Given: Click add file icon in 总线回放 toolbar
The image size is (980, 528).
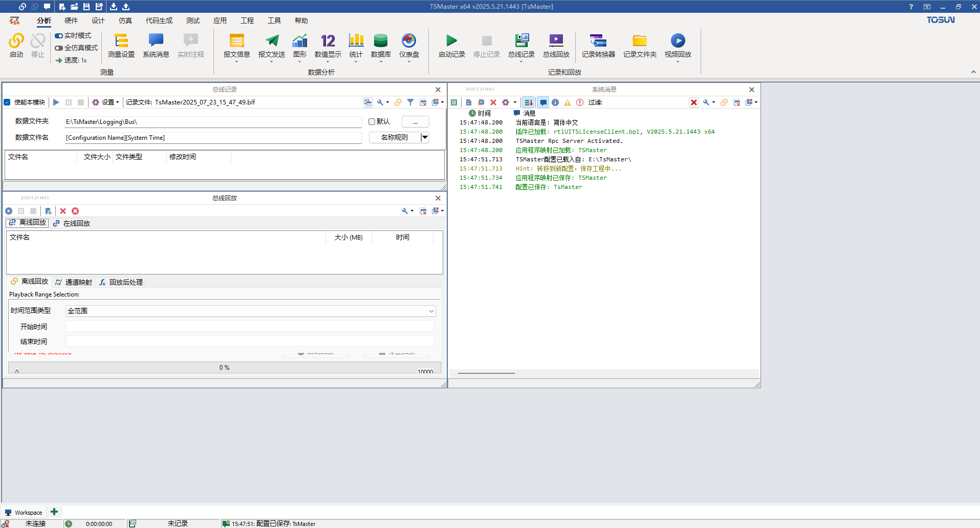Looking at the screenshot, I should point(48,211).
